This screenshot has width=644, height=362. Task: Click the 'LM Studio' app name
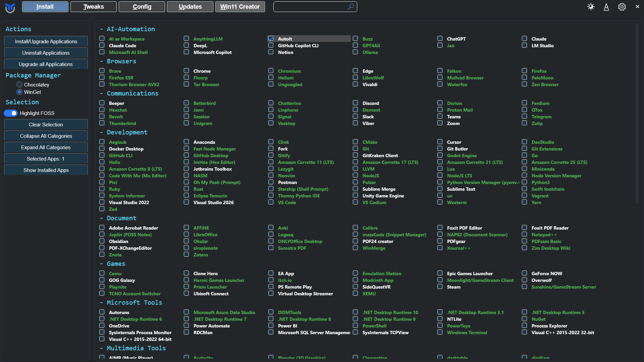click(542, 46)
